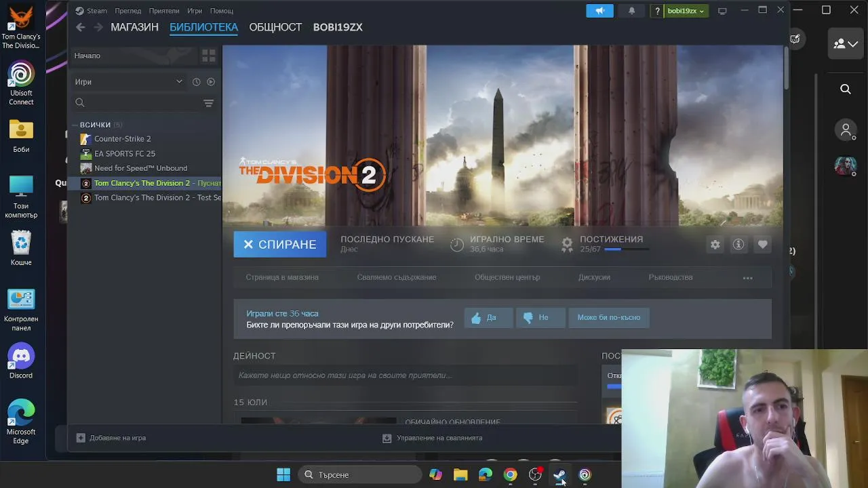Click the ПОСТИЖЕНИЯ achievements progress bar
This screenshot has height=488, width=868.
coord(626,249)
